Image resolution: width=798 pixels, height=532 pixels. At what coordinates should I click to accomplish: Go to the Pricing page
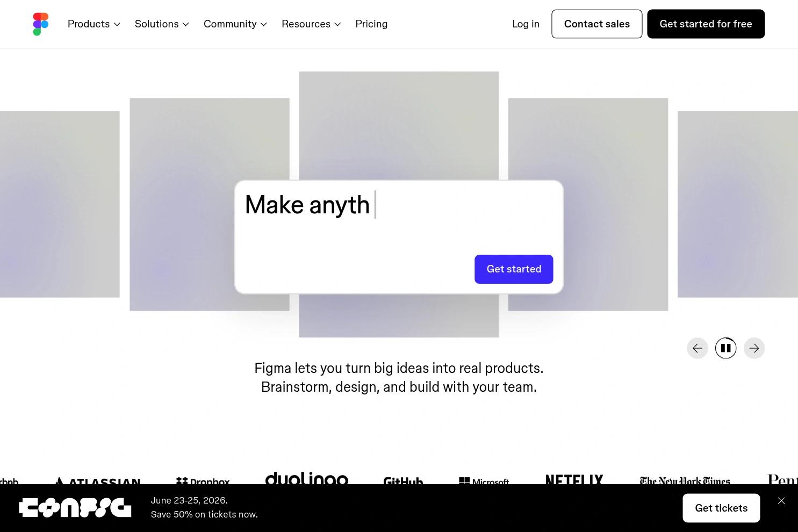[x=371, y=24]
